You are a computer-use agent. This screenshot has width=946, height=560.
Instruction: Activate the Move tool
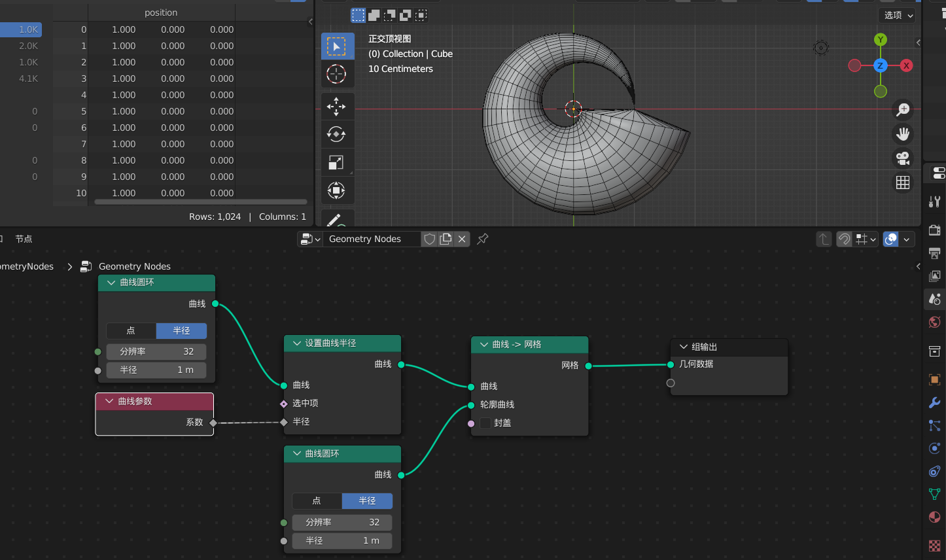(x=337, y=106)
